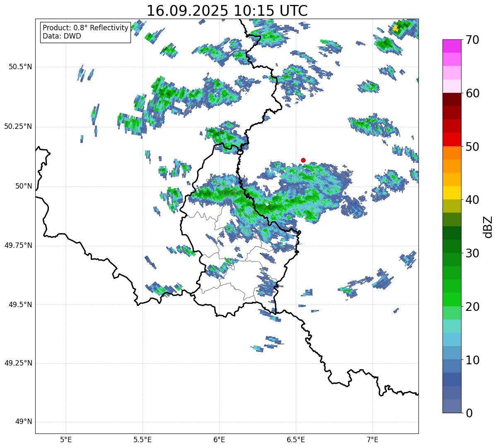Screen dimensions: 498x448
Task: Click the red station marker dot
Action: tap(303, 160)
